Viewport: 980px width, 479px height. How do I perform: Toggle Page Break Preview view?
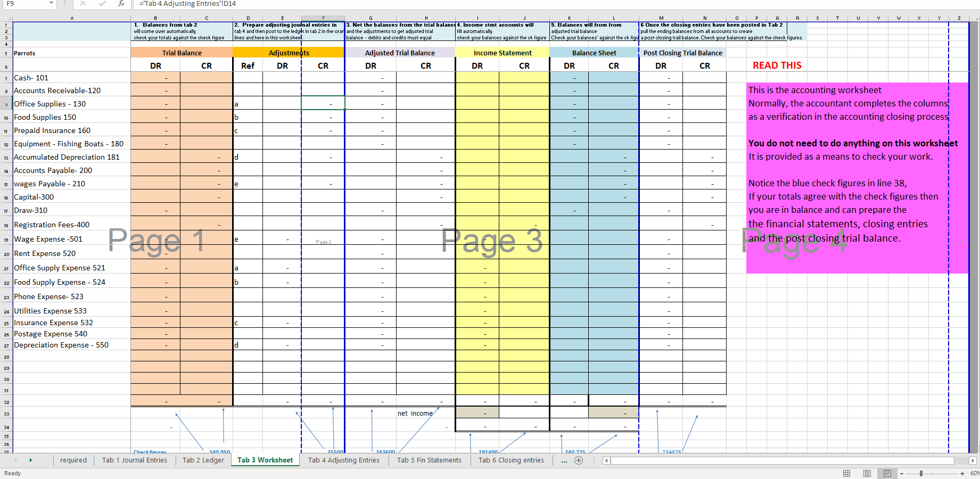click(886, 473)
